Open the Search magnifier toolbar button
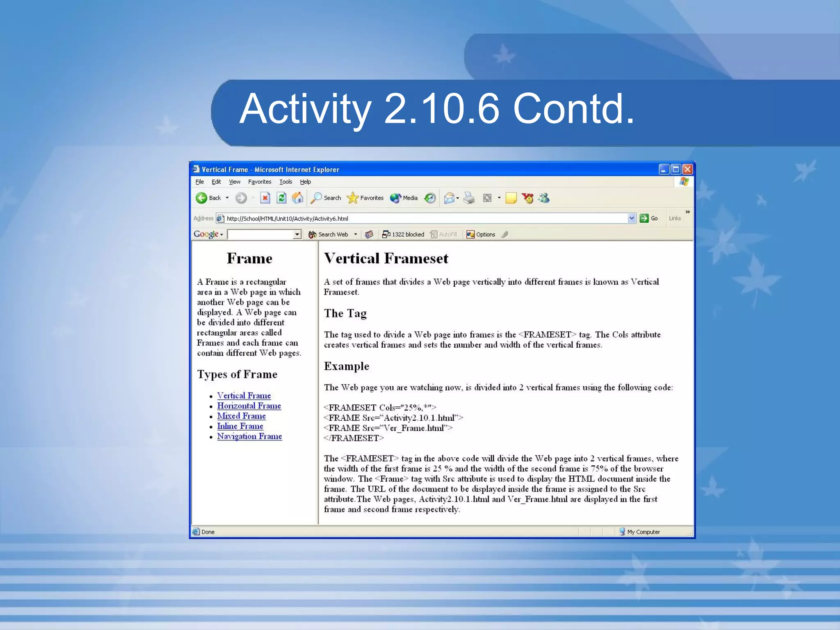 (326, 198)
